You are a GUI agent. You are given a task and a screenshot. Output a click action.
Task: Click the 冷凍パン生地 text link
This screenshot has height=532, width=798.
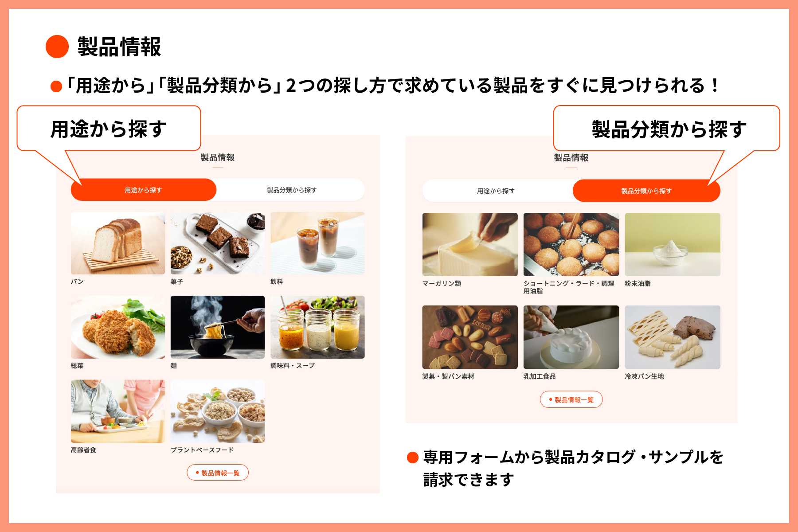pos(644,376)
